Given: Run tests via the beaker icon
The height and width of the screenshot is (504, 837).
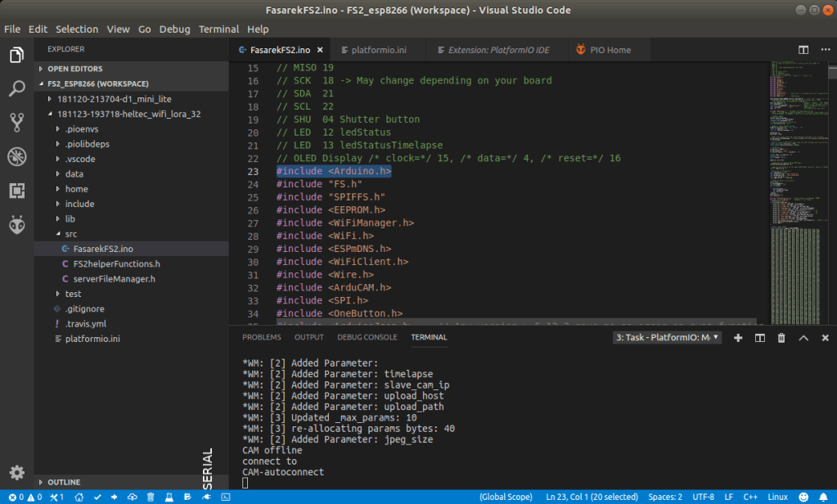Looking at the screenshot, I should point(169,497).
